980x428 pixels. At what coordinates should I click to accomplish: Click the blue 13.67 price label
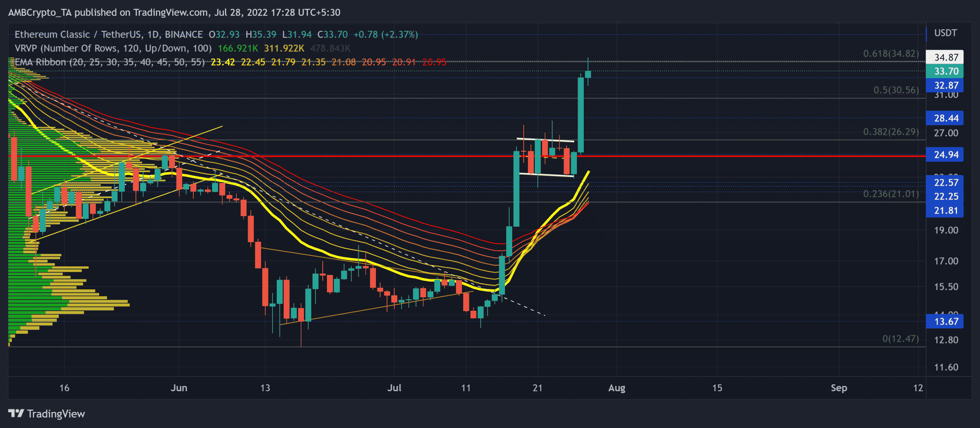click(945, 321)
